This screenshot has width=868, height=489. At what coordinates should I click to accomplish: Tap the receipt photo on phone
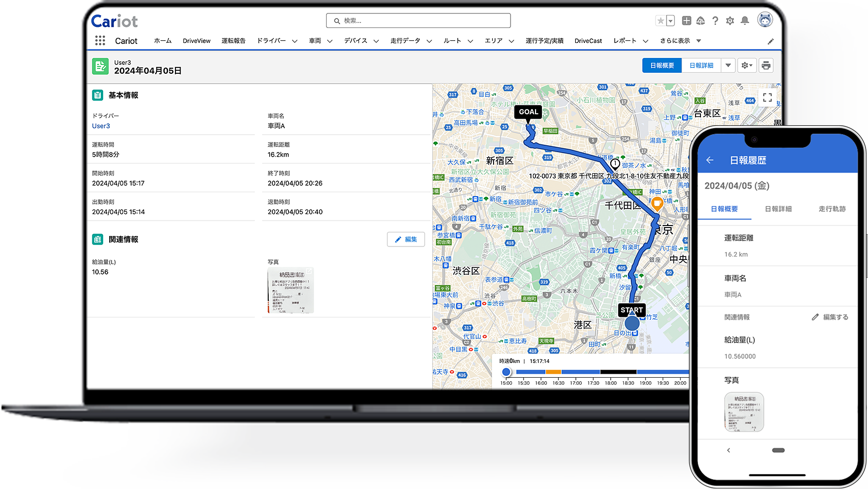click(x=744, y=412)
